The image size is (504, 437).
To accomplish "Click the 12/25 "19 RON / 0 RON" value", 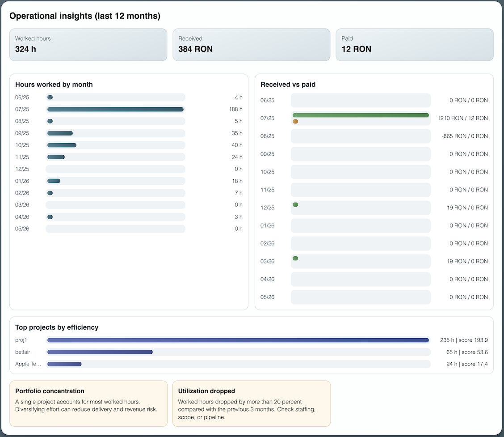I will (x=467, y=208).
